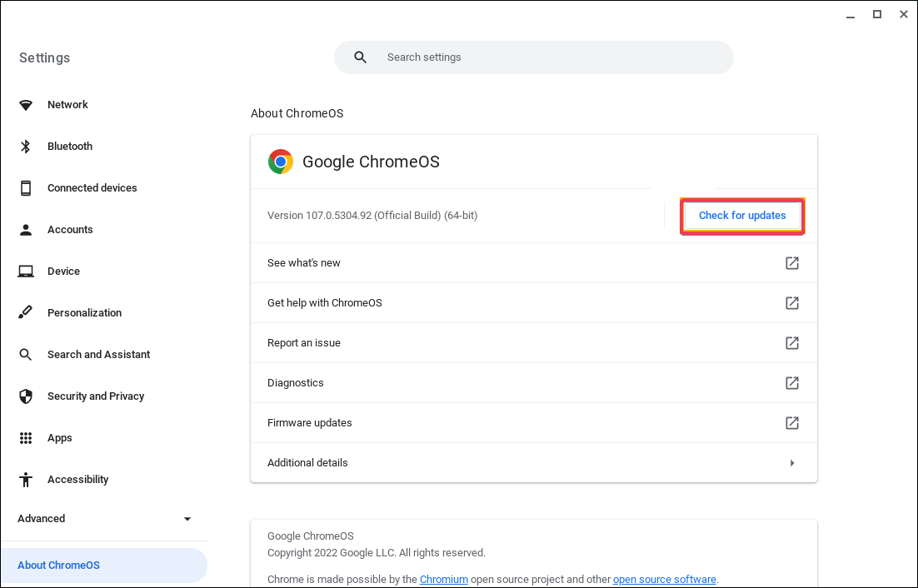Open the Chromium link
The height and width of the screenshot is (588, 918).
tap(444, 579)
